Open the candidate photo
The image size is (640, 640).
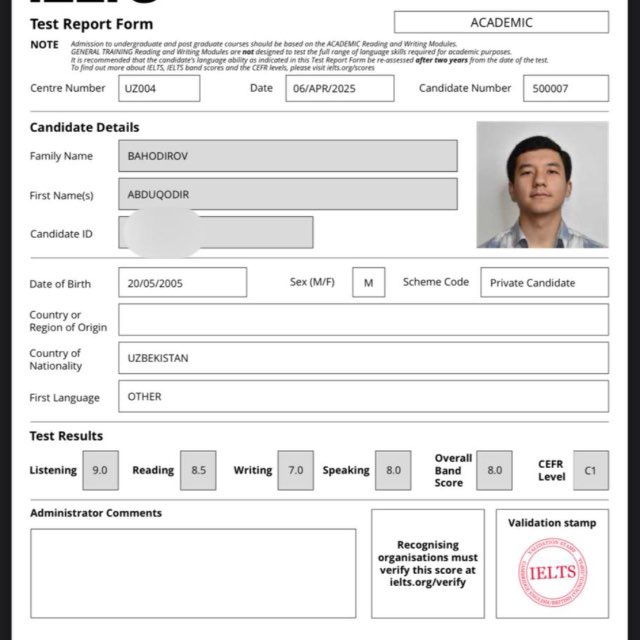542,184
